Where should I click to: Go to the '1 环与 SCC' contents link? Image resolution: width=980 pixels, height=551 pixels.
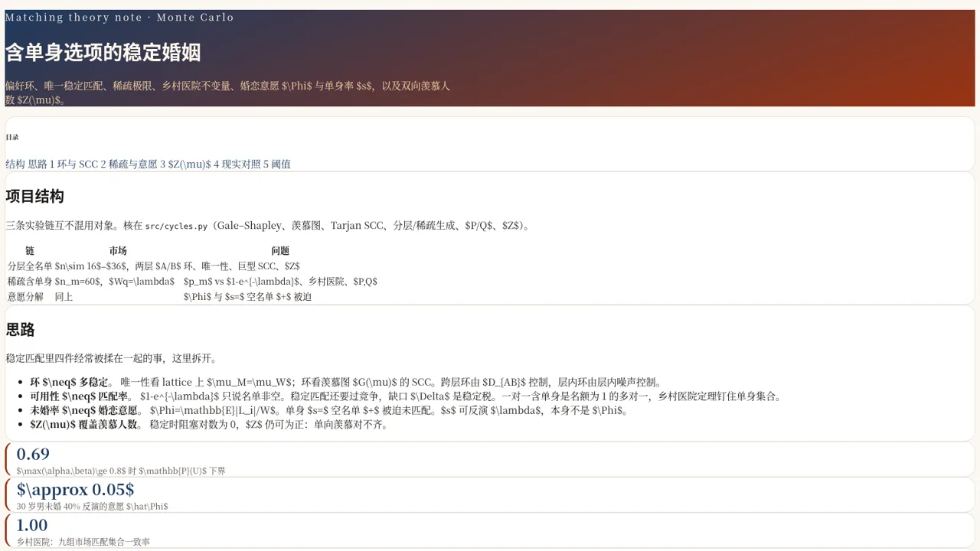coord(73,164)
